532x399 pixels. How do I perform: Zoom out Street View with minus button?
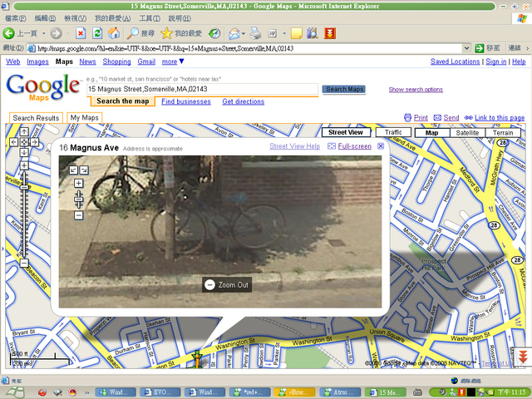(79, 215)
